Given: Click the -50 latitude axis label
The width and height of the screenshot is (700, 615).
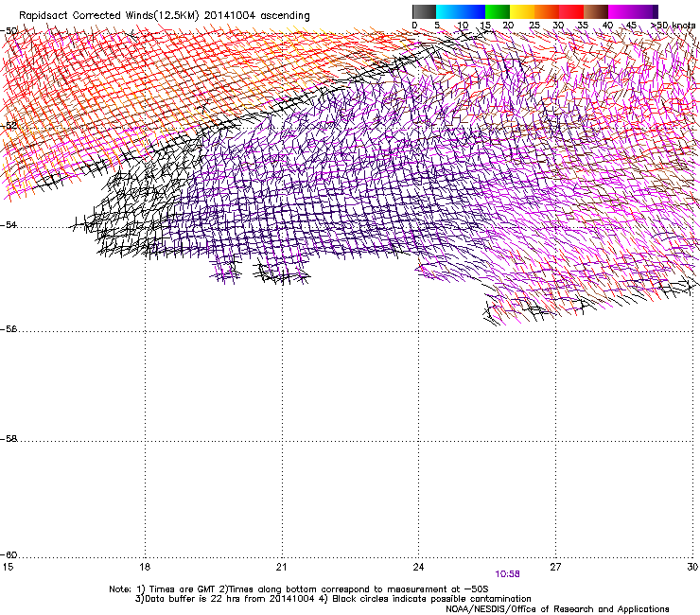Looking at the screenshot, I should (9, 31).
